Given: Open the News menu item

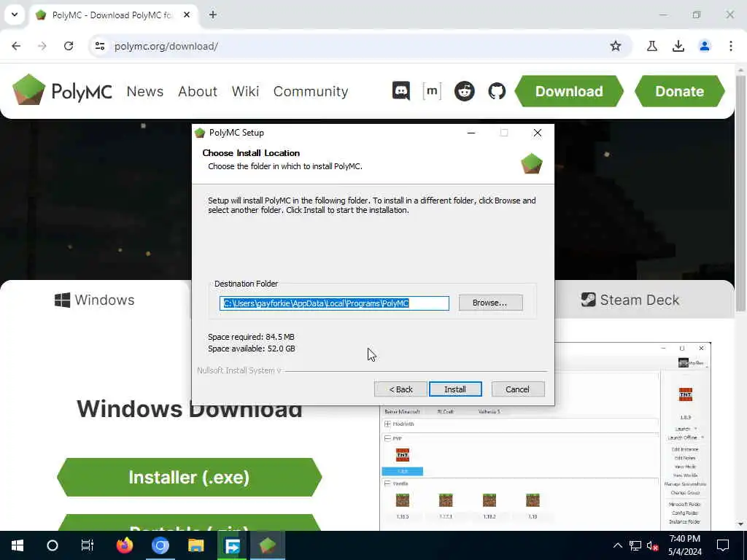Looking at the screenshot, I should tap(145, 91).
